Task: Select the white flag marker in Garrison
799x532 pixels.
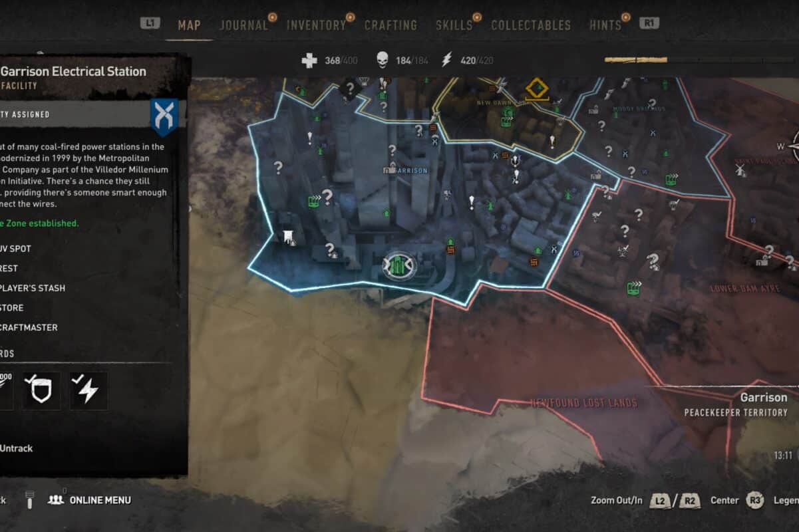Action: (x=288, y=236)
